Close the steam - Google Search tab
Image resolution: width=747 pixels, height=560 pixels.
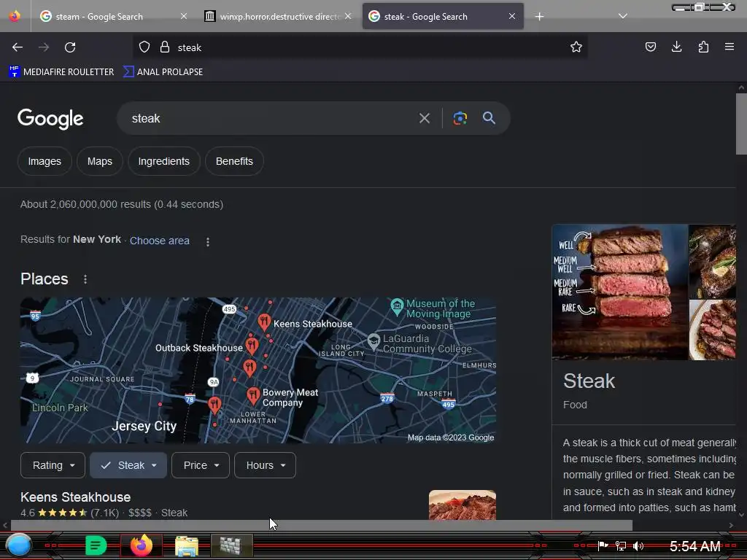point(183,16)
